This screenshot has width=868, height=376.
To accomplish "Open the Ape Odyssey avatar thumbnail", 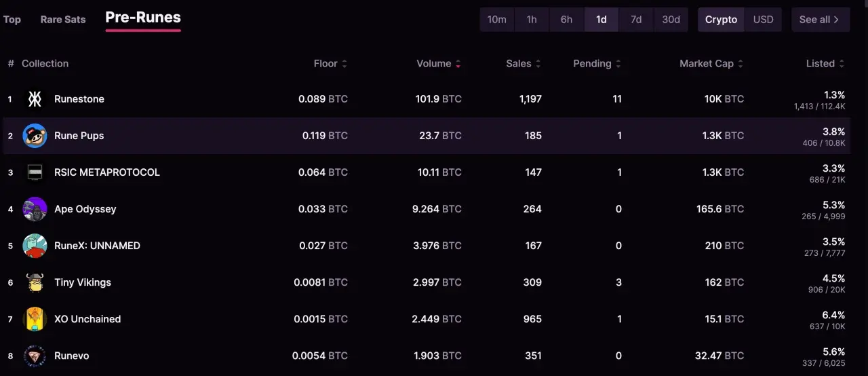I will pyautogui.click(x=35, y=209).
